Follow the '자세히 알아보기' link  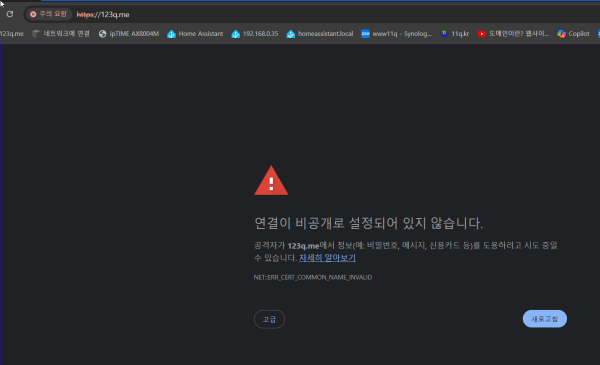pos(327,258)
